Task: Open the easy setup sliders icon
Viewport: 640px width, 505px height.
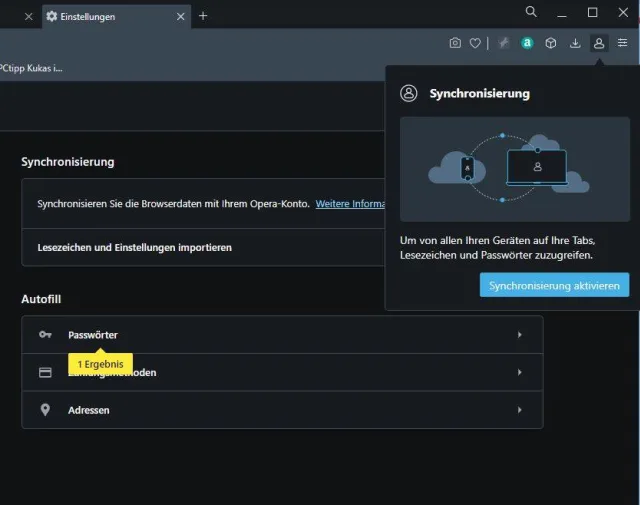Action: coord(622,43)
